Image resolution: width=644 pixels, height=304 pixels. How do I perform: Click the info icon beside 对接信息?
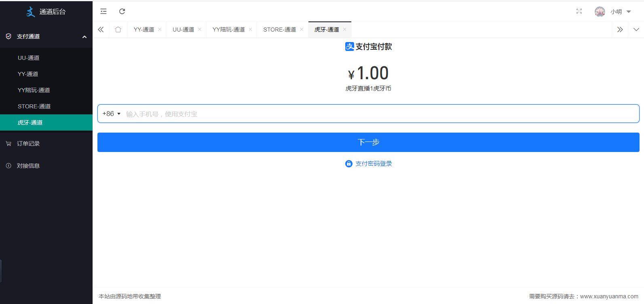tap(8, 166)
